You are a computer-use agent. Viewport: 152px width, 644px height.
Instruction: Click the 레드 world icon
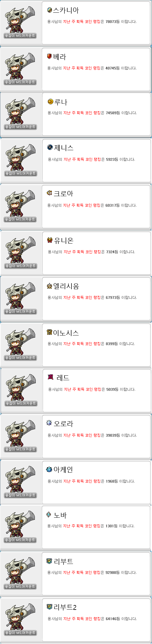(51, 377)
